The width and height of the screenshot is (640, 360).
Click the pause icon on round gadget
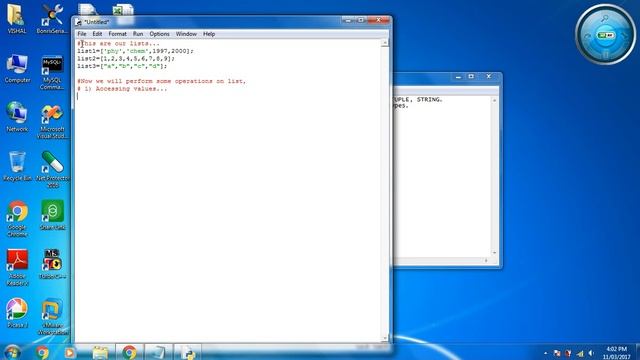(606, 54)
